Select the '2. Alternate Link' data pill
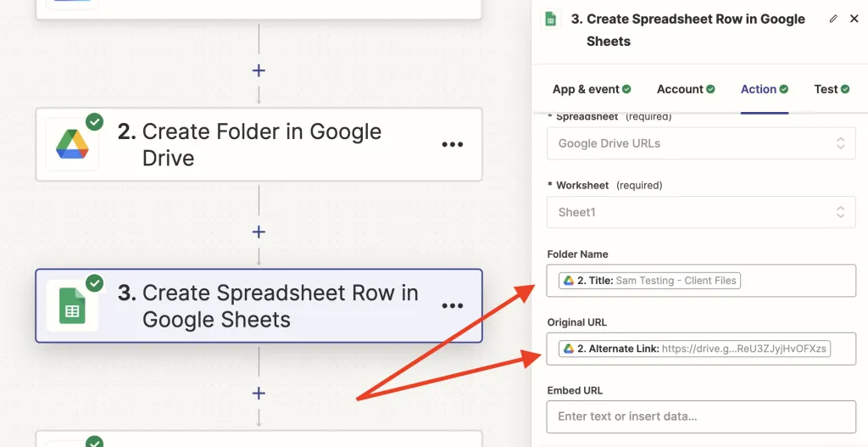 point(694,349)
